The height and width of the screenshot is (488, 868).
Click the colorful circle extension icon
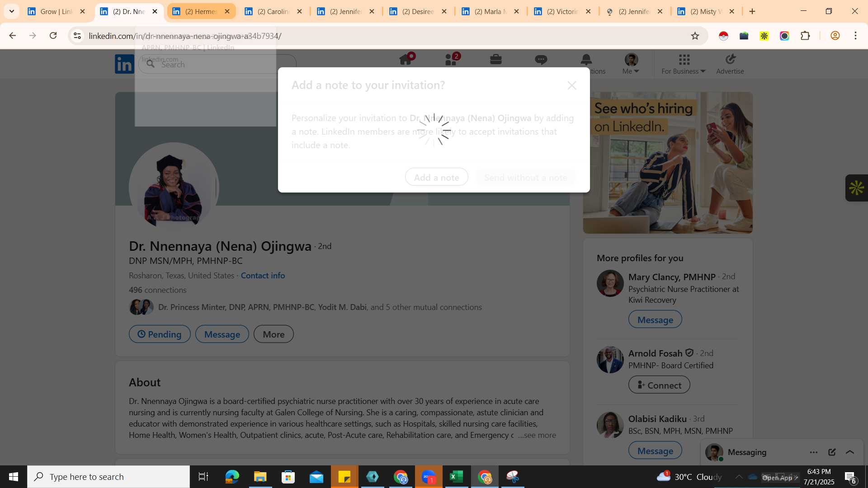[x=784, y=36]
